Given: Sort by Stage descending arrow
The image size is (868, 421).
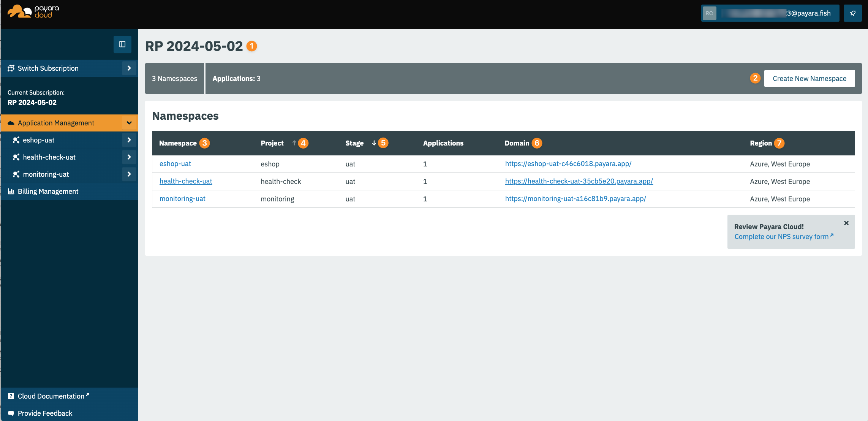Looking at the screenshot, I should tap(374, 143).
